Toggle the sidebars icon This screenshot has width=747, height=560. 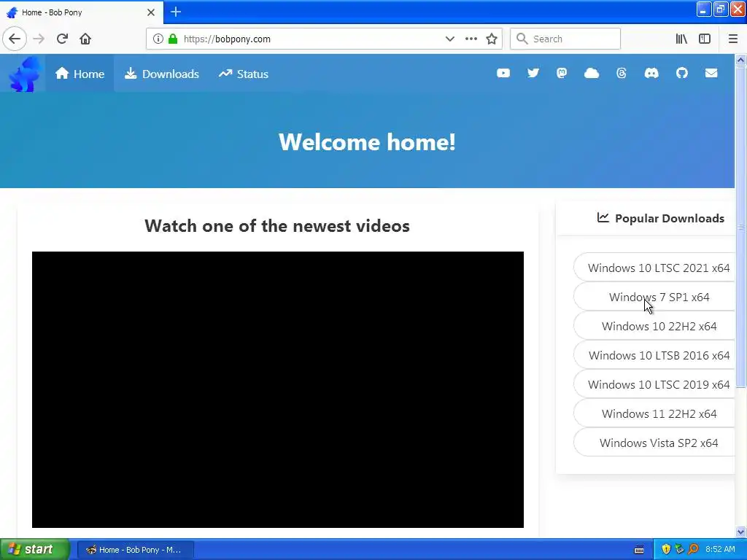point(705,39)
